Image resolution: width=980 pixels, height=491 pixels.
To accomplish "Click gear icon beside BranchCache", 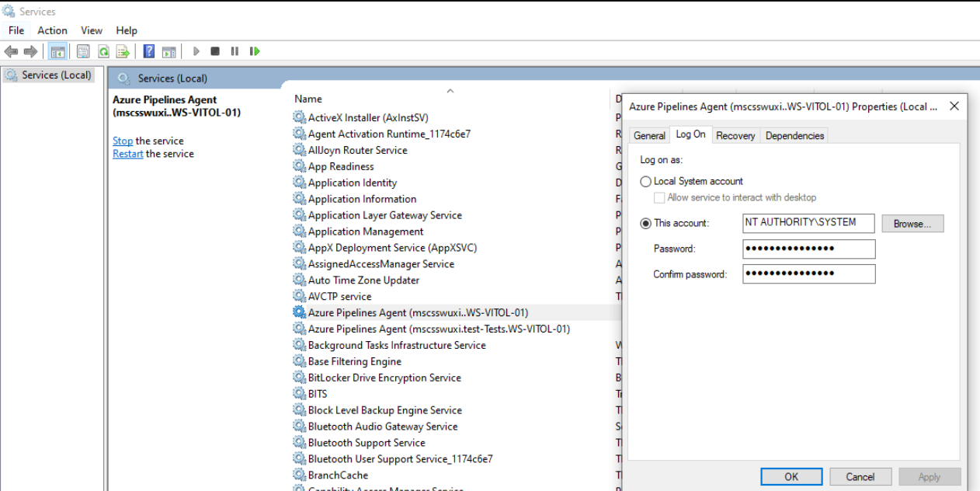I will pos(299,475).
